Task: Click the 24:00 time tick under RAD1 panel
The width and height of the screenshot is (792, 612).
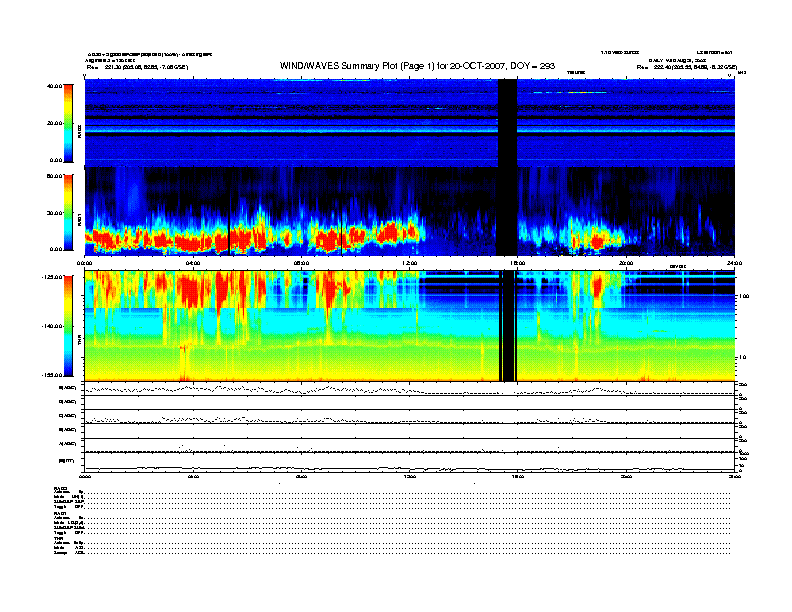Action: point(734,263)
